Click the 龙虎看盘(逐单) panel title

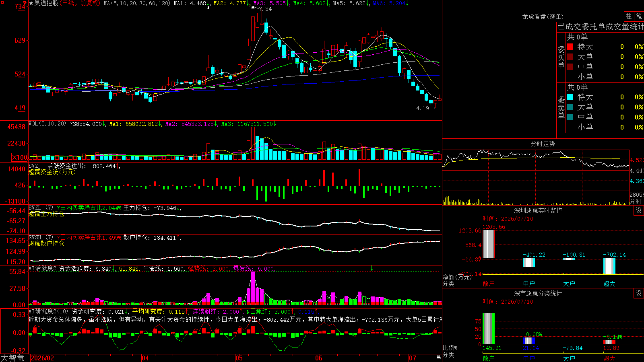click(543, 16)
